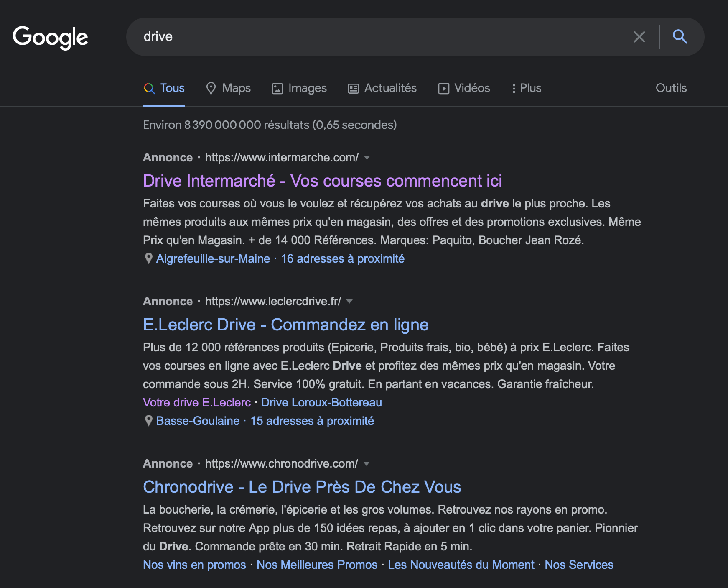This screenshot has height=588, width=728.
Task: Open Nos Services sitelink
Action: 579,565
